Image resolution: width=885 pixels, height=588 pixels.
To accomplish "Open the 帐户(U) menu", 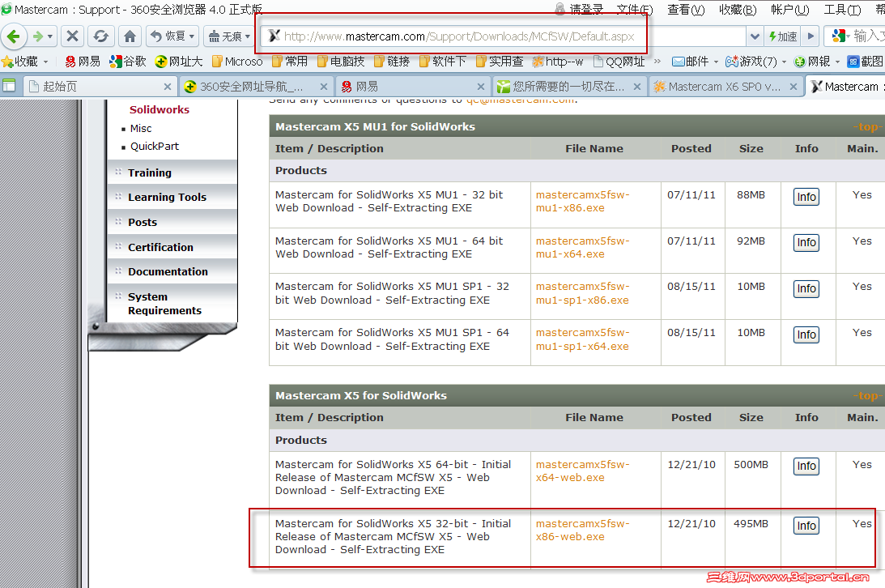I will (790, 10).
